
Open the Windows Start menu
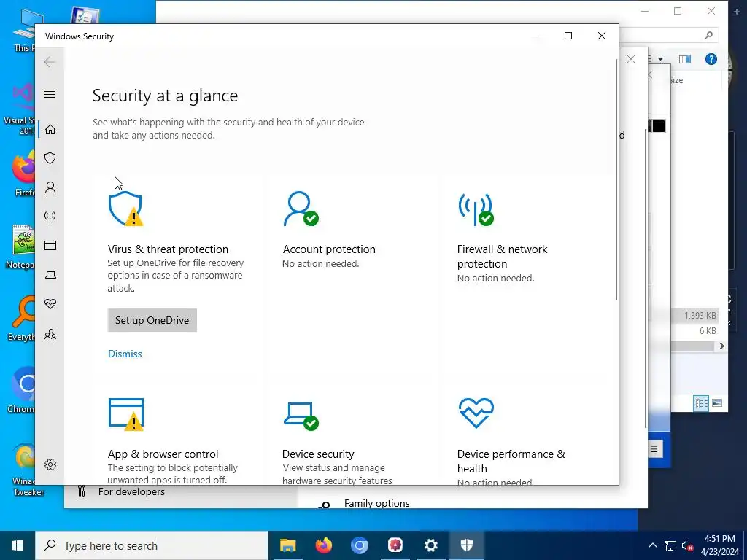pyautogui.click(x=18, y=545)
